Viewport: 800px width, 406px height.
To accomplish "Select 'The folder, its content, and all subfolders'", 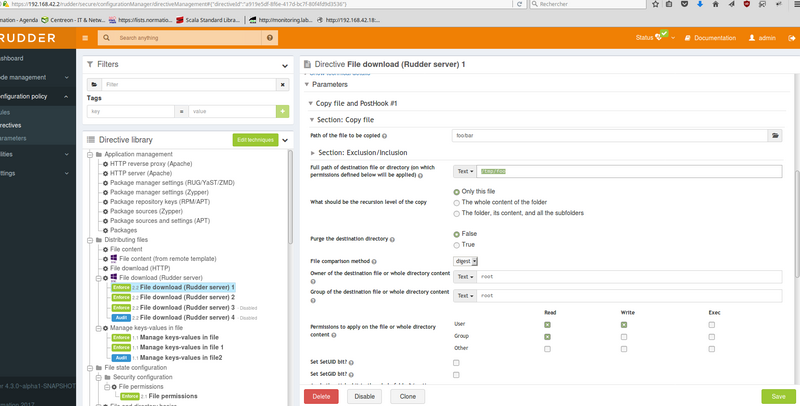I will point(456,214).
